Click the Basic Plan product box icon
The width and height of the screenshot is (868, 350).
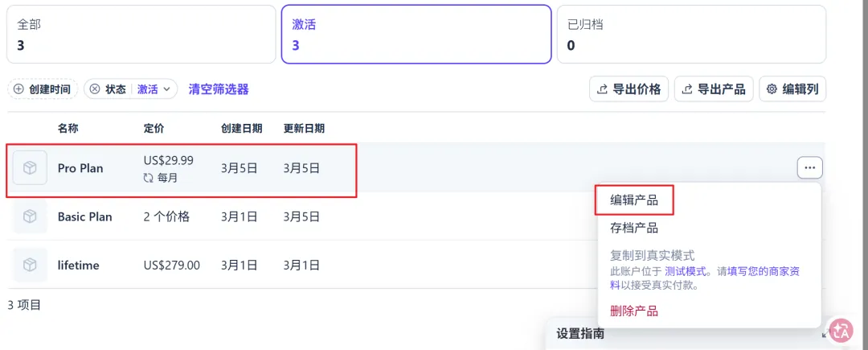(30, 216)
